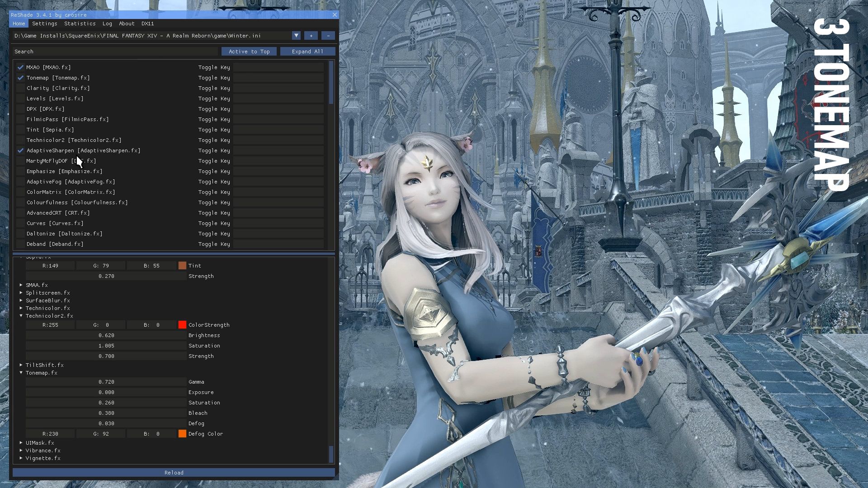This screenshot has width=868, height=488.
Task: Disable the MXAO effect checkbox
Action: (x=20, y=67)
